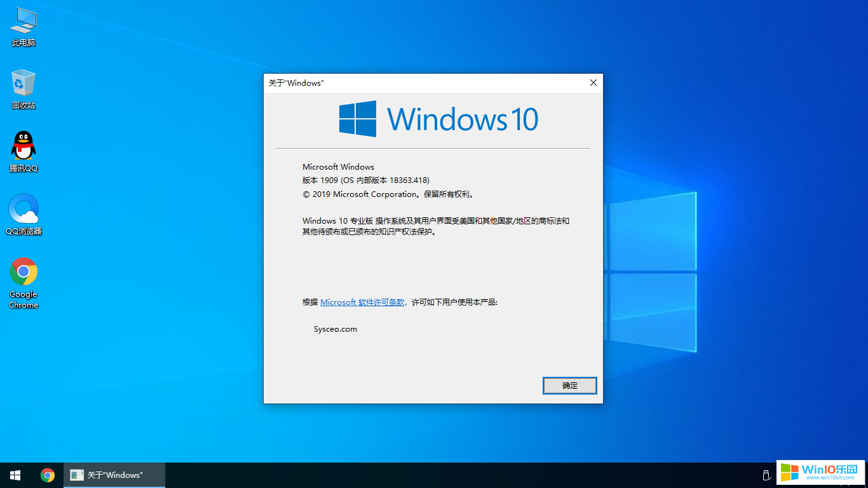The image size is (868, 488).
Task: Confirm the dialog with 确定
Action: point(569,386)
